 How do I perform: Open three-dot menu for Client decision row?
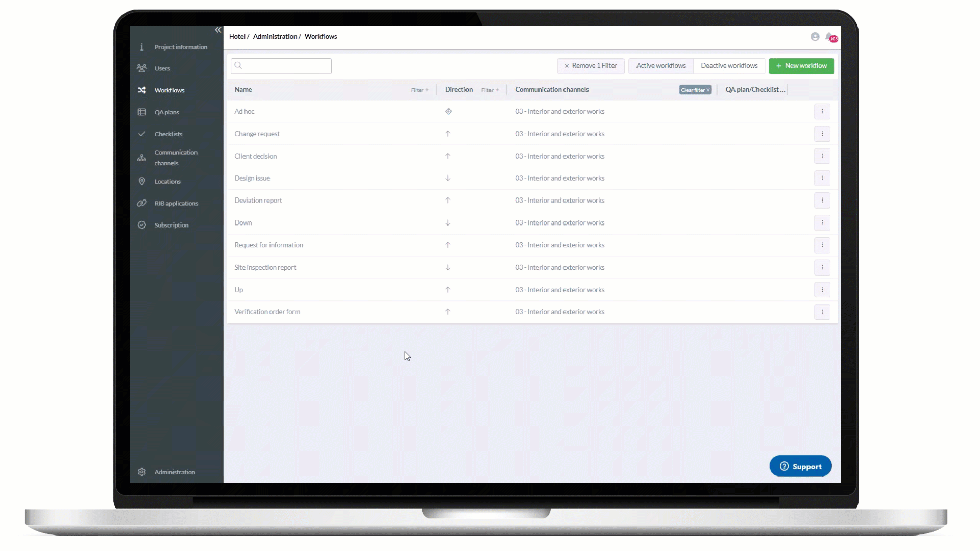(x=822, y=156)
